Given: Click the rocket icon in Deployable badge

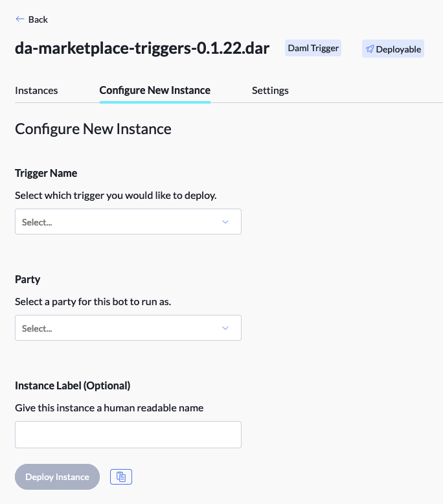Looking at the screenshot, I should coord(370,49).
